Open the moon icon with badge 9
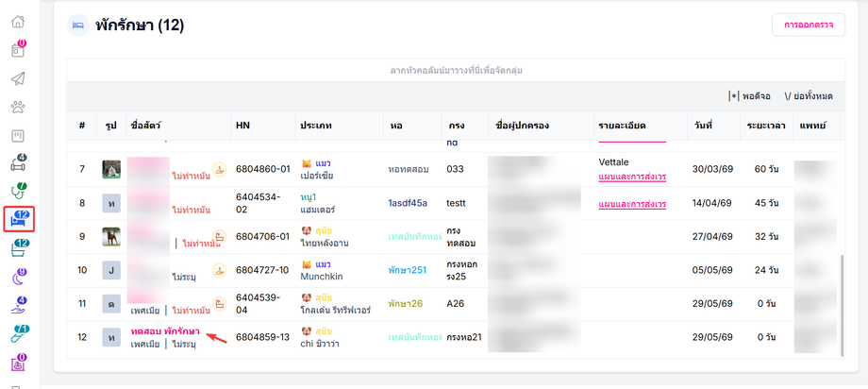Image resolution: width=868 pixels, height=389 pixels. [x=18, y=277]
